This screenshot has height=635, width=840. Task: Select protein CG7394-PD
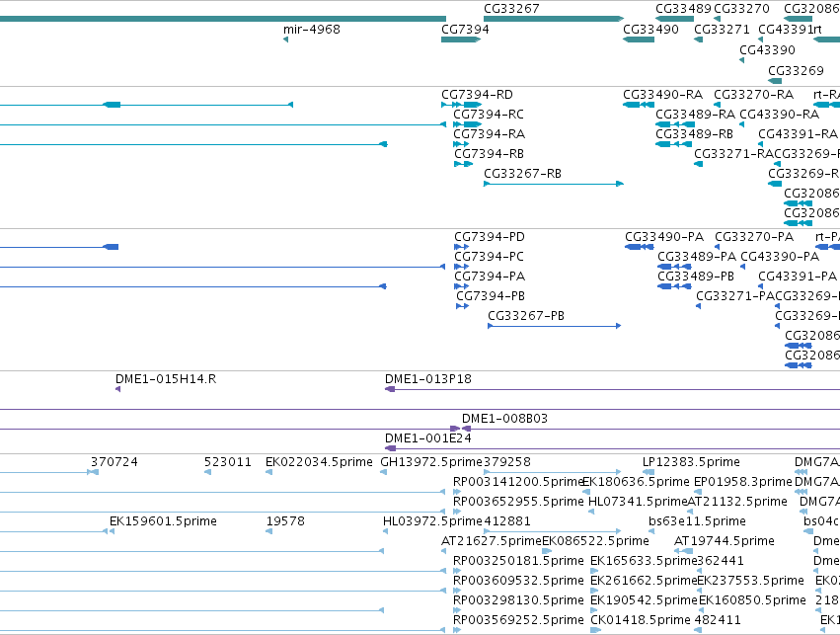(490, 237)
